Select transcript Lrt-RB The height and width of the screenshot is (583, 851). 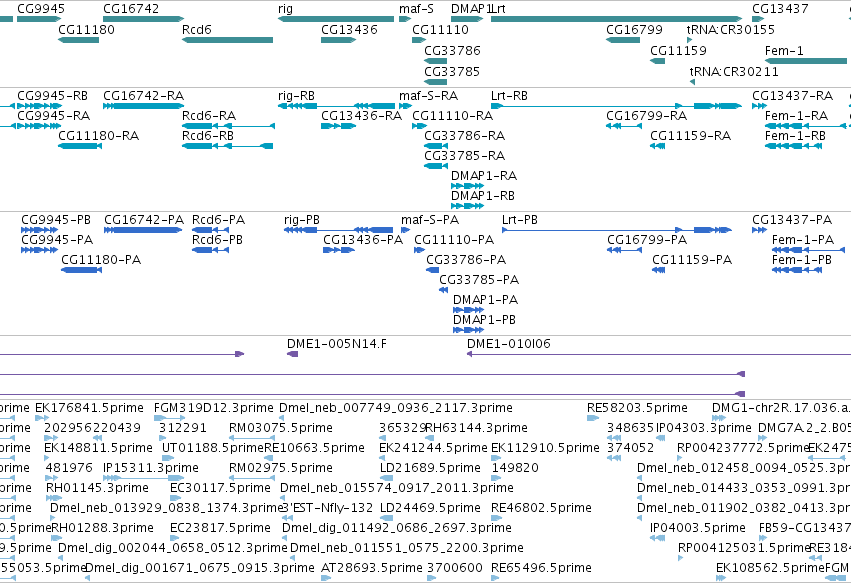[x=509, y=96]
